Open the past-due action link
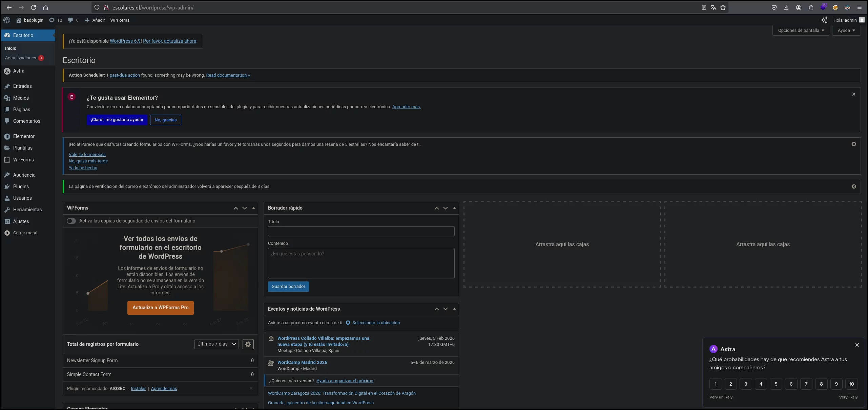 [x=125, y=75]
